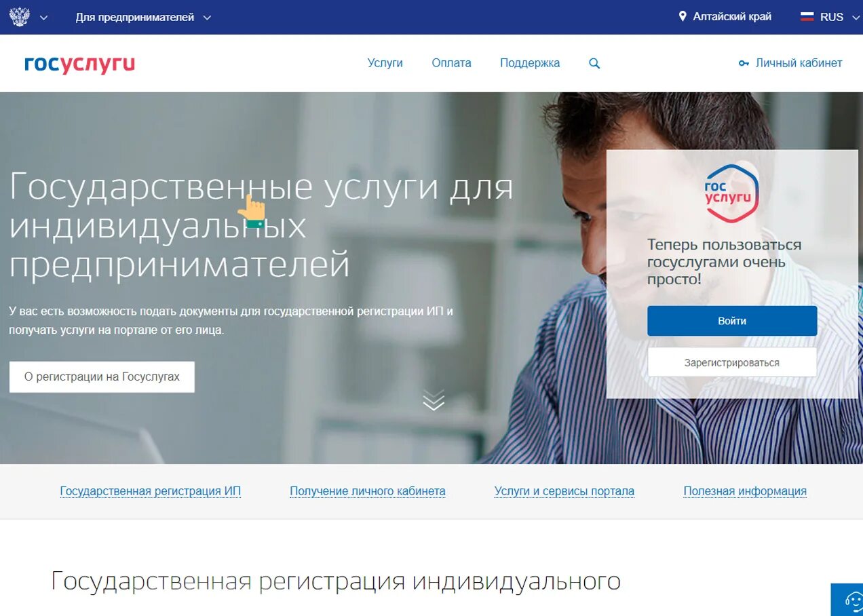Click the location pin icon near Алтайский край
This screenshot has width=863, height=616.
(x=683, y=16)
